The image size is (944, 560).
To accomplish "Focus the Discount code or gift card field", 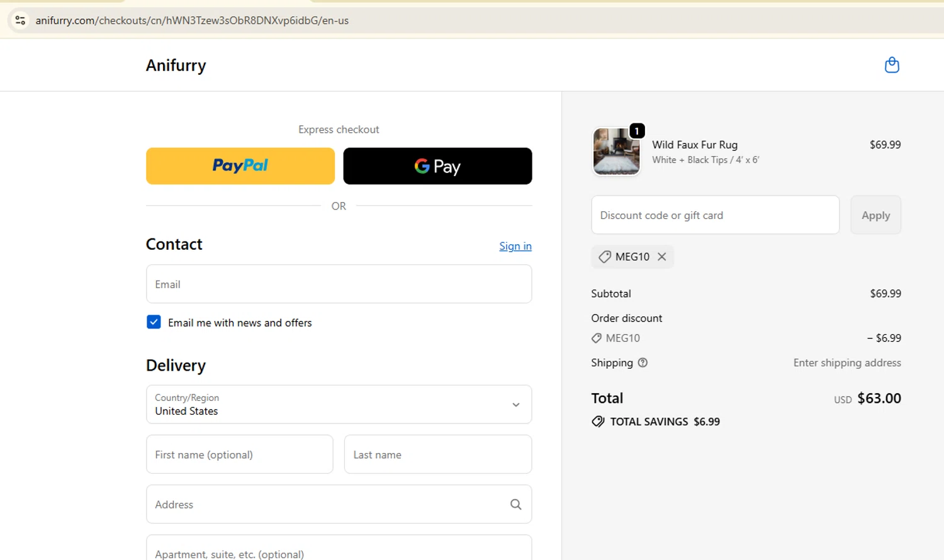I will (715, 215).
